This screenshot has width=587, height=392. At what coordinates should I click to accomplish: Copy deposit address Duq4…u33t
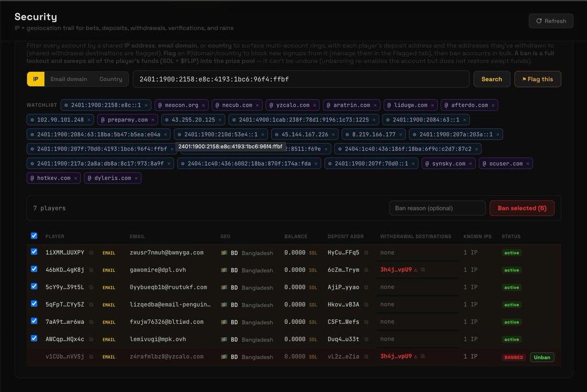[366, 339]
